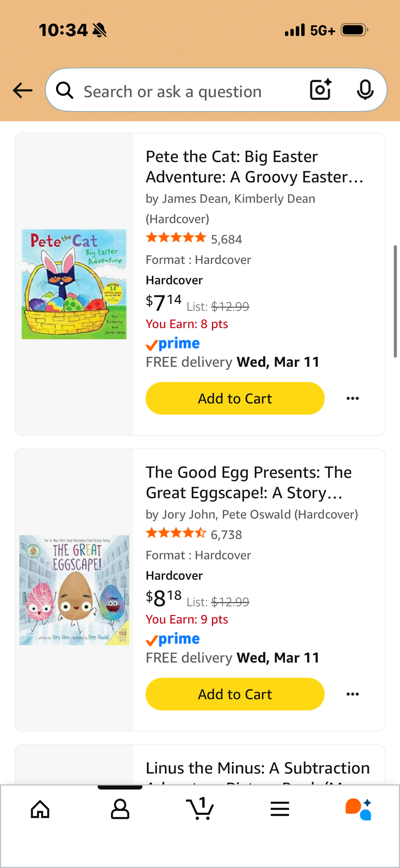Open the shopping cart
This screenshot has height=868, width=400.
(200, 809)
